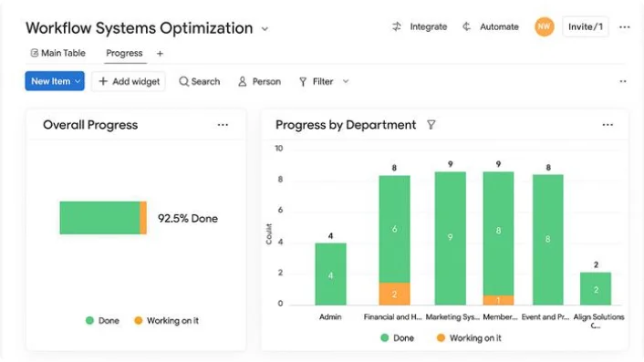Toggle Working on it legend in Overall Progress
This screenshot has width=644, height=362.
167,321
